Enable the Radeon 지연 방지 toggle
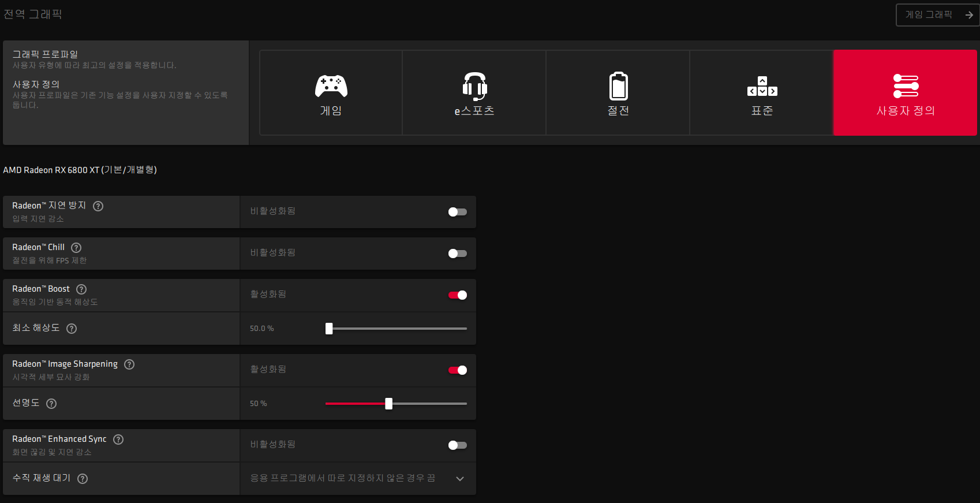The image size is (980, 503). (x=458, y=212)
